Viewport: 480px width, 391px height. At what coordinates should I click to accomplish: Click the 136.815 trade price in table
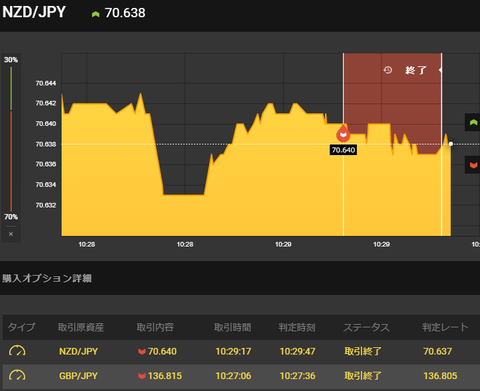coord(165,376)
